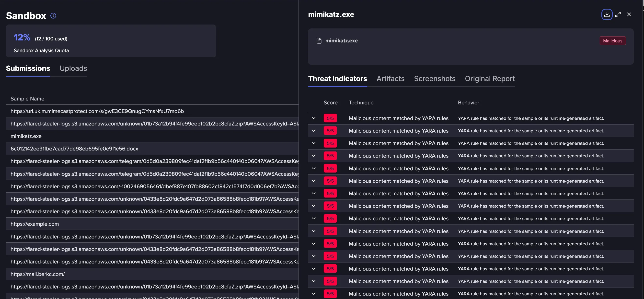Viewport: 644px width, 299px height.
Task: Close the mimikatz.exe details panel
Action: 629,14
